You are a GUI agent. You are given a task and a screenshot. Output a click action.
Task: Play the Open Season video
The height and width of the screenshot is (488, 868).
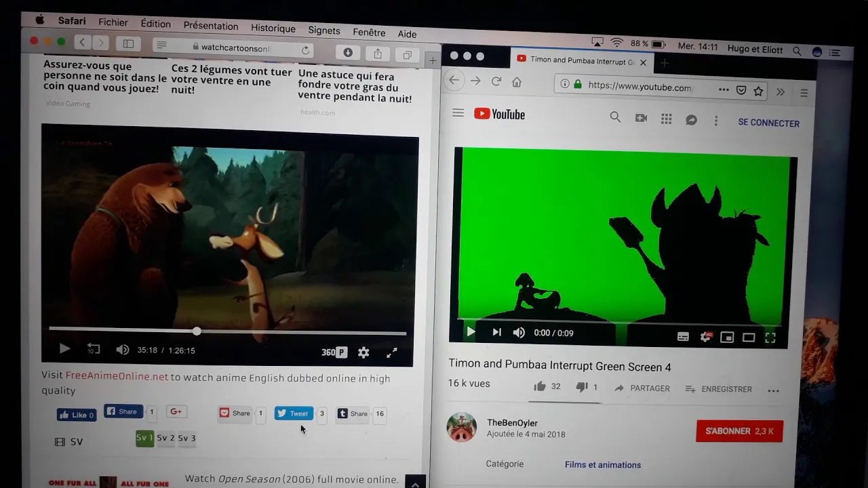[64, 348]
